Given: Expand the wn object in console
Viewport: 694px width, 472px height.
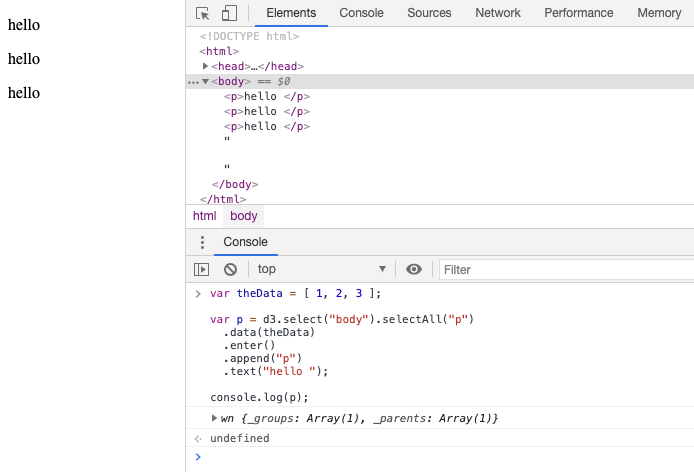Looking at the screenshot, I should (214, 418).
